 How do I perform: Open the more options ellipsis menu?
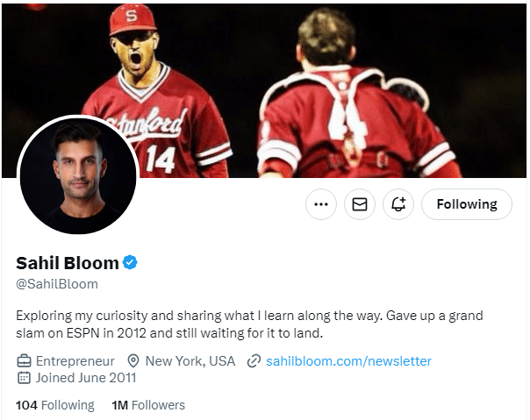(320, 204)
